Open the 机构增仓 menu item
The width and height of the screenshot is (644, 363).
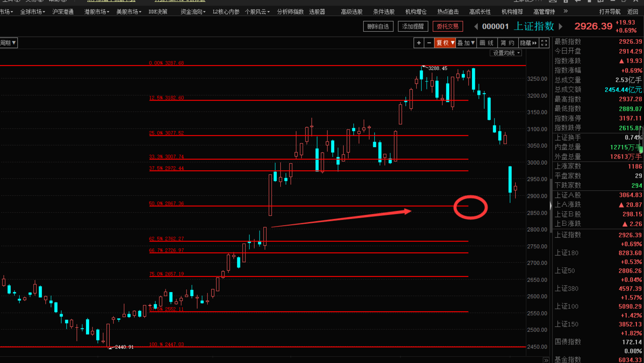coord(416,12)
